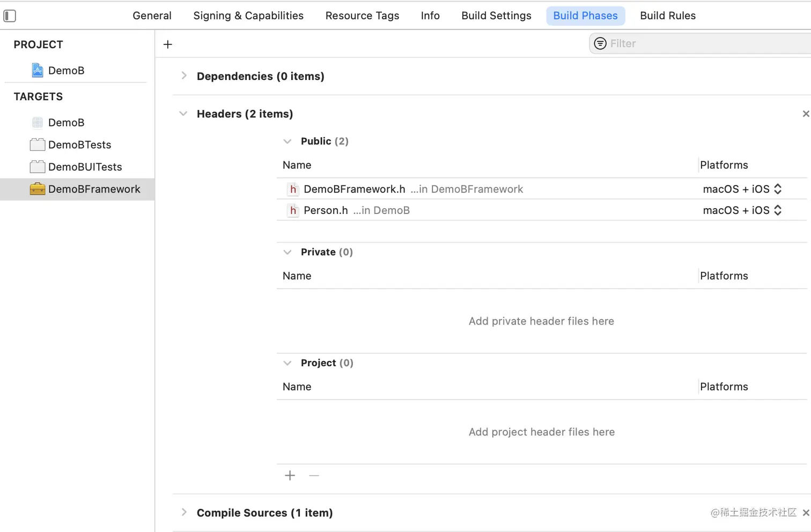Screen dimensions: 811x532
Task: Click the filter icon in search field
Action: pos(600,43)
